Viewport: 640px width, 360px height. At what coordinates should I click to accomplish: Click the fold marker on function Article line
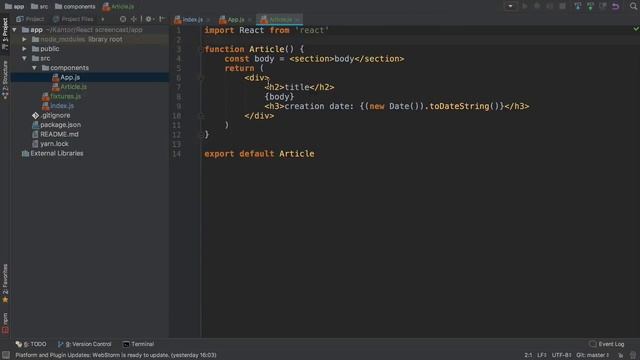[x=201, y=49]
